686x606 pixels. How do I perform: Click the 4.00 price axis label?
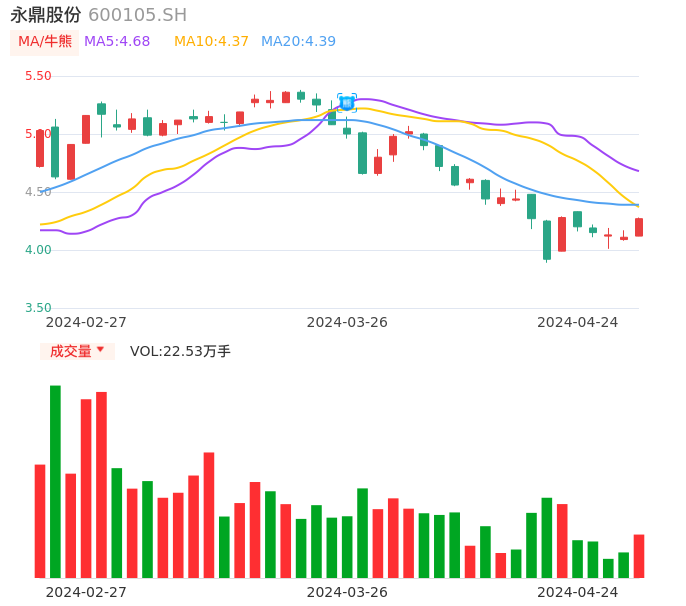click(38, 250)
